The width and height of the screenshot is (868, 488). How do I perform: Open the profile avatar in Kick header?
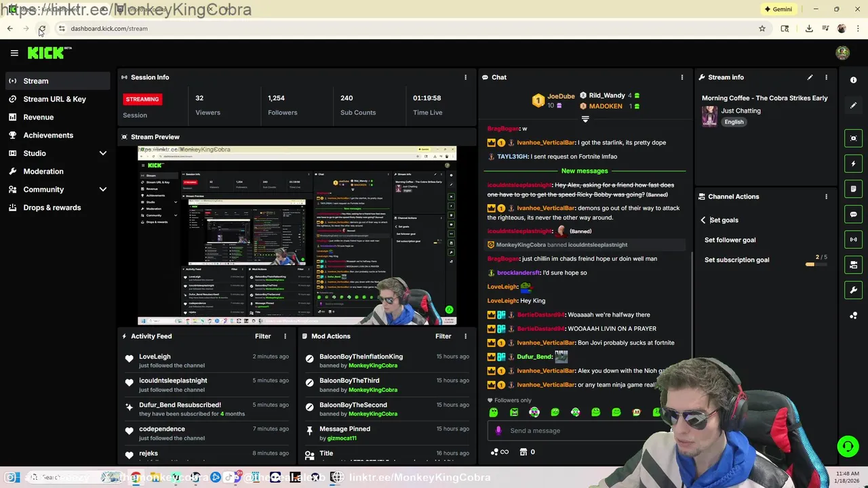tap(842, 53)
